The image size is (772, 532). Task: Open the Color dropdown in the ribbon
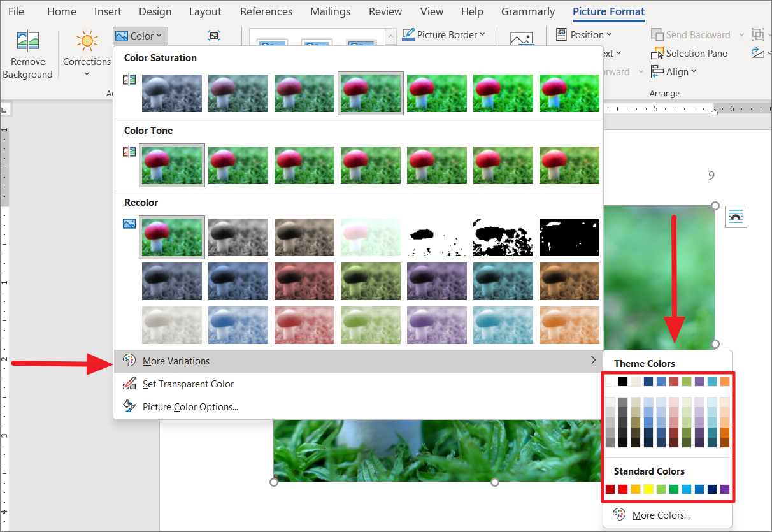point(139,36)
